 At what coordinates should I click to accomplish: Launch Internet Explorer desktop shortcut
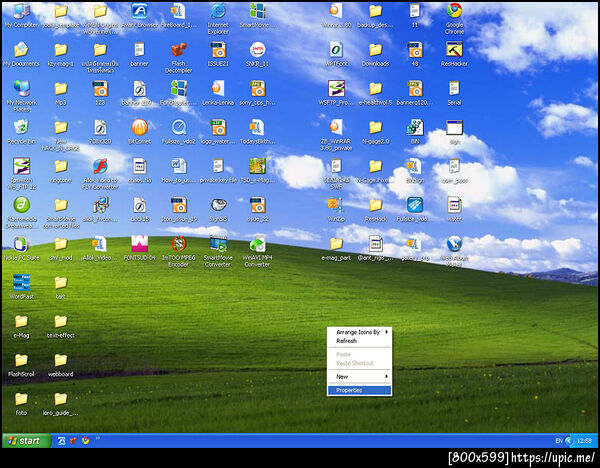pyautogui.click(x=218, y=18)
